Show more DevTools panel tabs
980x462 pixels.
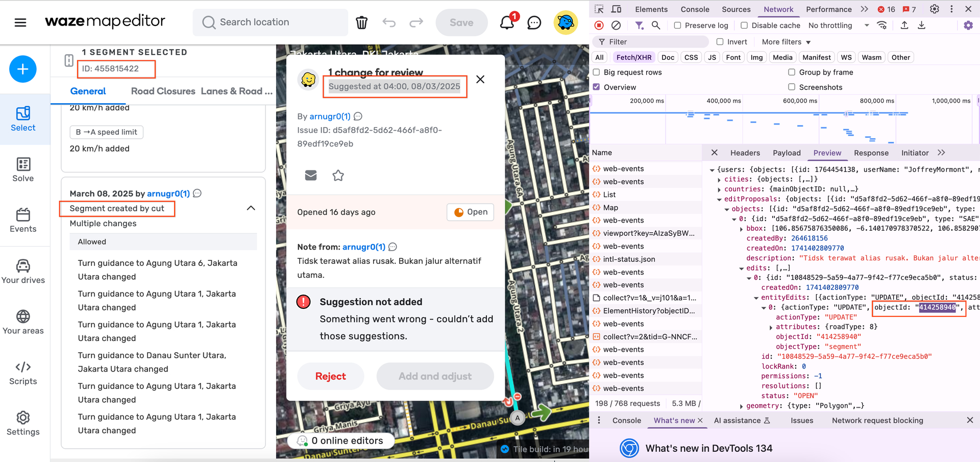pos(864,9)
